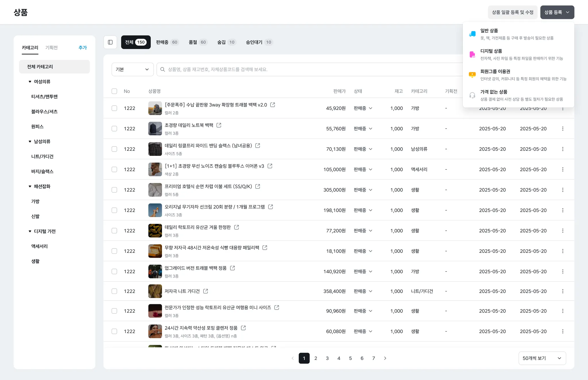Click the digital product pink file icon
588x380 pixels.
click(x=472, y=55)
